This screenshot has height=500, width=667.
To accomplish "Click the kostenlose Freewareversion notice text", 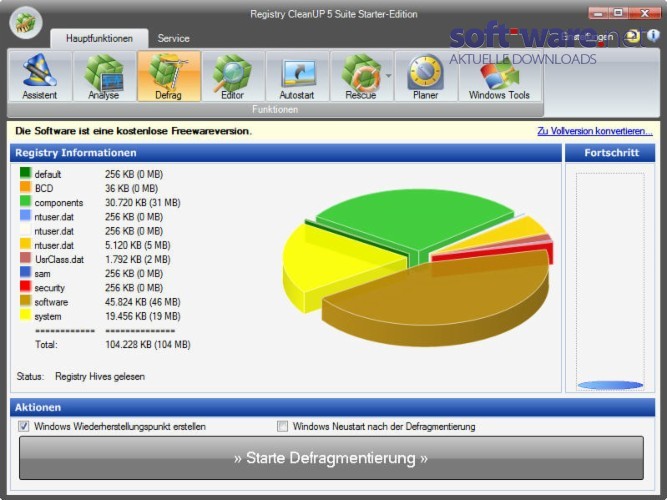I will pos(133,131).
